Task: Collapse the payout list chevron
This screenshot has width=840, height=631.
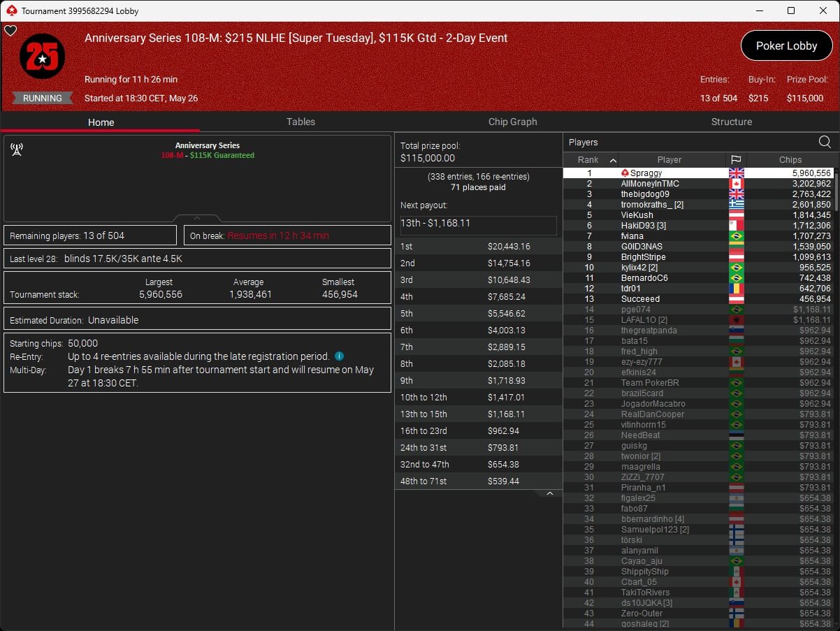Action: (x=549, y=493)
